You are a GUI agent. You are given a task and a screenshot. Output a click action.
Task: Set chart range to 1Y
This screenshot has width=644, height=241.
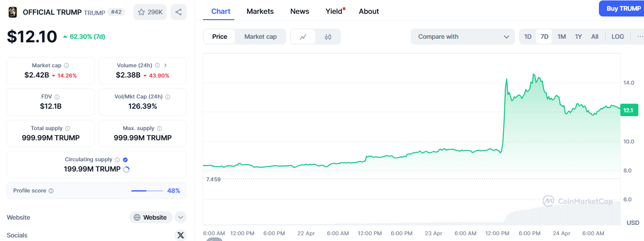click(578, 37)
